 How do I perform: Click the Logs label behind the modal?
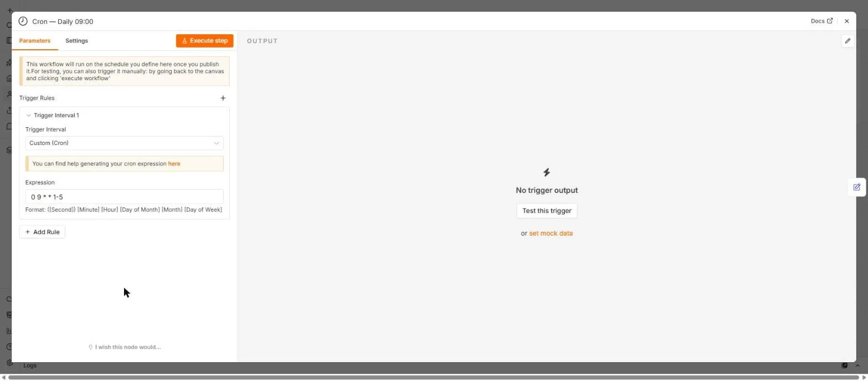(30, 366)
